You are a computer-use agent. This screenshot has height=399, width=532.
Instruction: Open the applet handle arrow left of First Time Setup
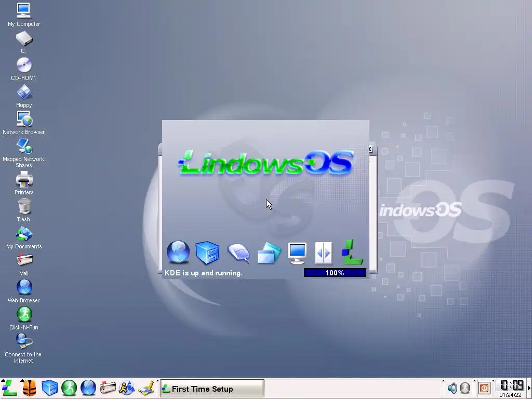pos(157,381)
